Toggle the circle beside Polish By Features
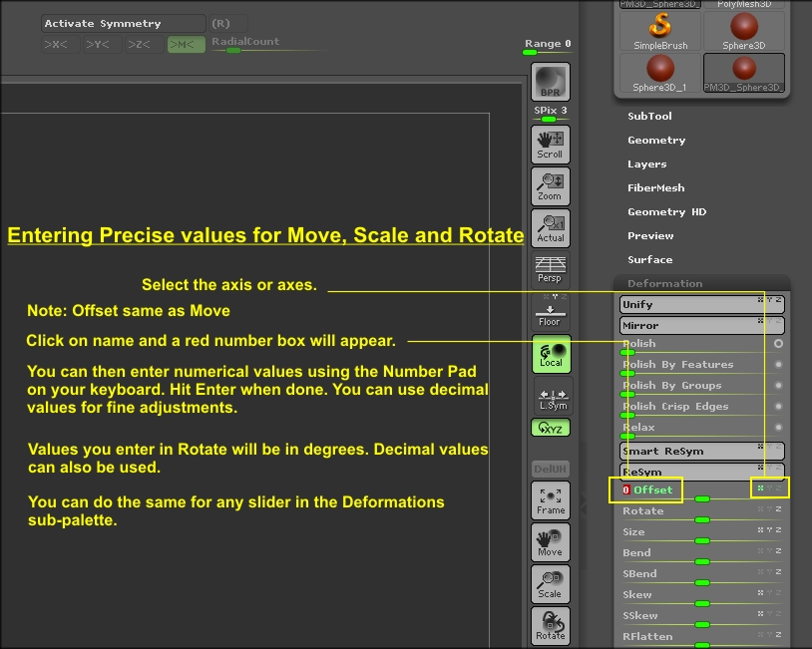Image resolution: width=812 pixels, height=649 pixels. 778,364
